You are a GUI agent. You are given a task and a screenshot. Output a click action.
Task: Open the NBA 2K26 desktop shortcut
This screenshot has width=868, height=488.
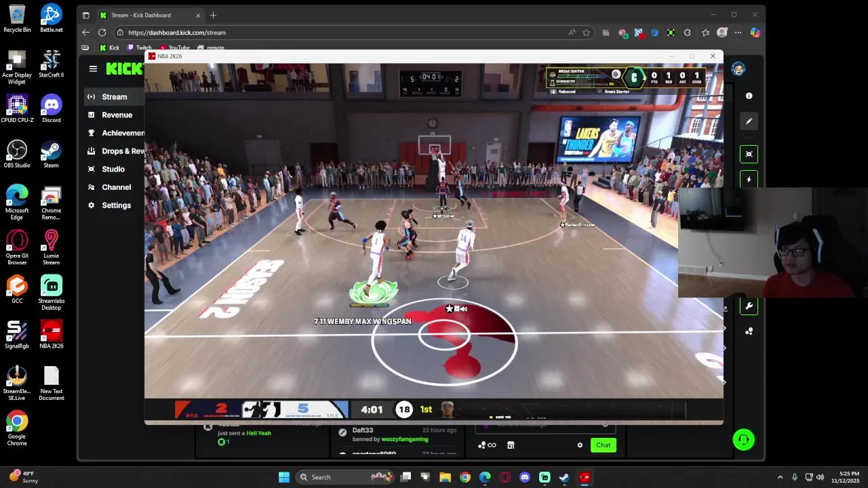coord(51,335)
